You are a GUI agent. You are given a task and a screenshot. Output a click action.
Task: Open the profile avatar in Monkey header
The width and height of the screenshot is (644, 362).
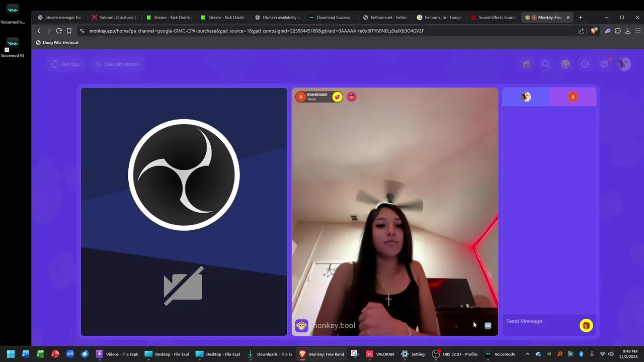click(x=623, y=64)
